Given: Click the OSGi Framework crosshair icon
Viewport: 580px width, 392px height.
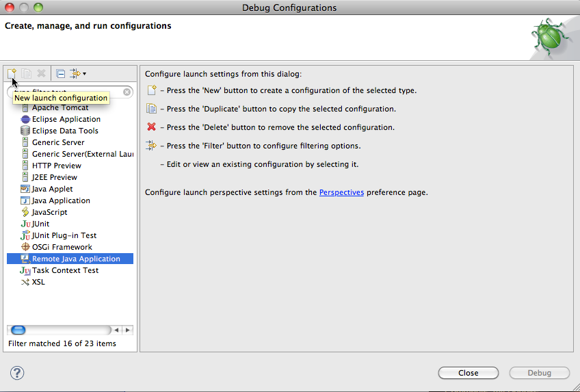Looking at the screenshot, I should pyautogui.click(x=25, y=247).
